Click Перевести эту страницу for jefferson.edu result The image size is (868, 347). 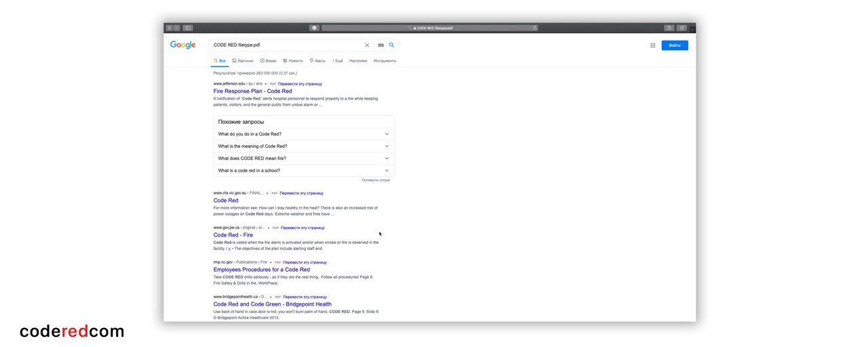pyautogui.click(x=300, y=84)
